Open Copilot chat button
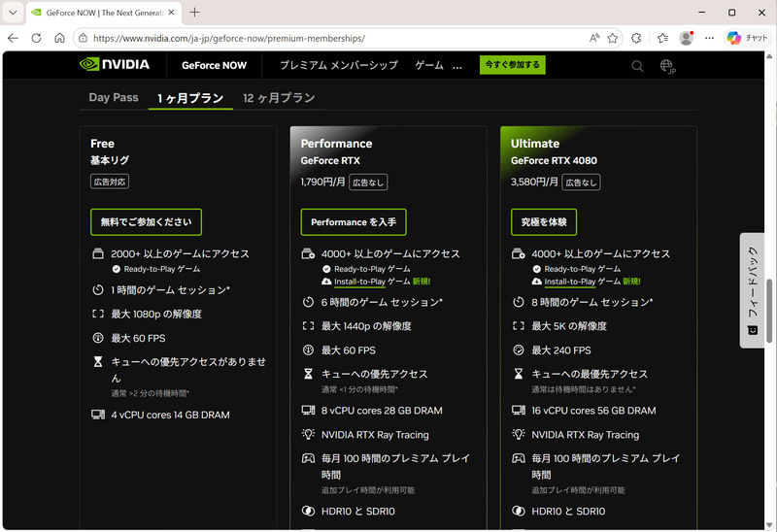Viewport: 777px width, 532px height. 747,38
